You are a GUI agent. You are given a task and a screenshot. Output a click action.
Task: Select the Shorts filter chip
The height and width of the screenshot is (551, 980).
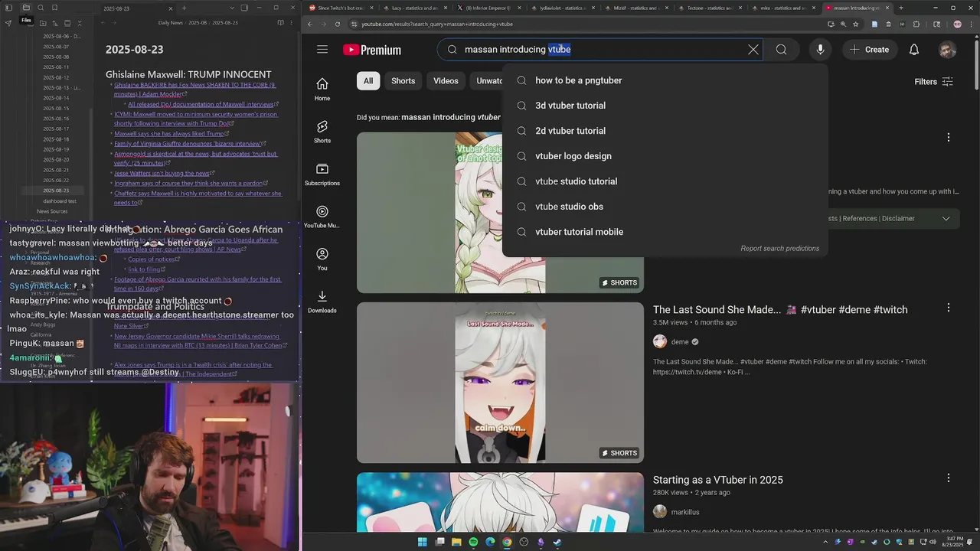click(x=403, y=81)
